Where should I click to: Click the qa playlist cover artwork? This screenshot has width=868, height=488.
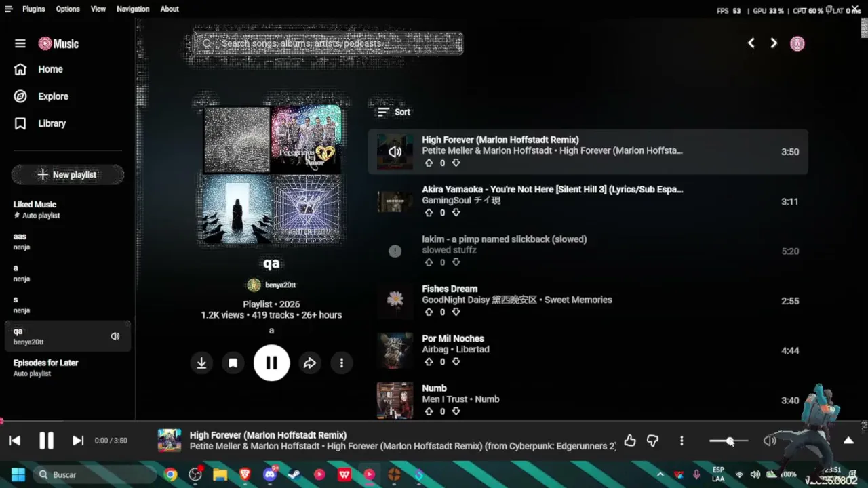click(272, 174)
